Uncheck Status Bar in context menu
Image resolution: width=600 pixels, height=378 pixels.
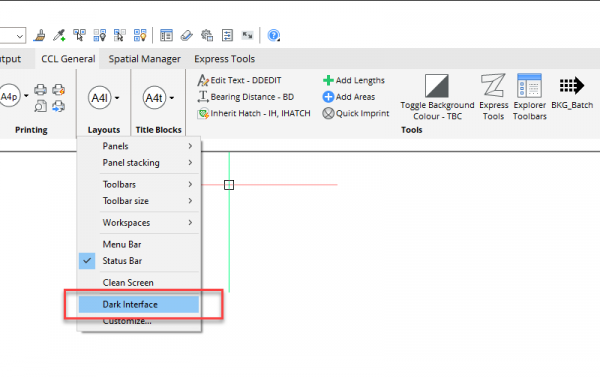click(x=139, y=261)
